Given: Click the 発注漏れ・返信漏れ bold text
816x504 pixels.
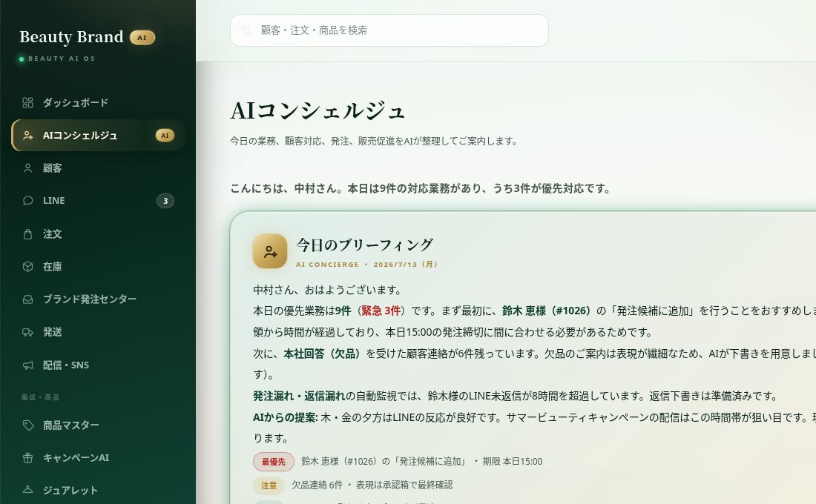Looking at the screenshot, I should (x=299, y=396).
